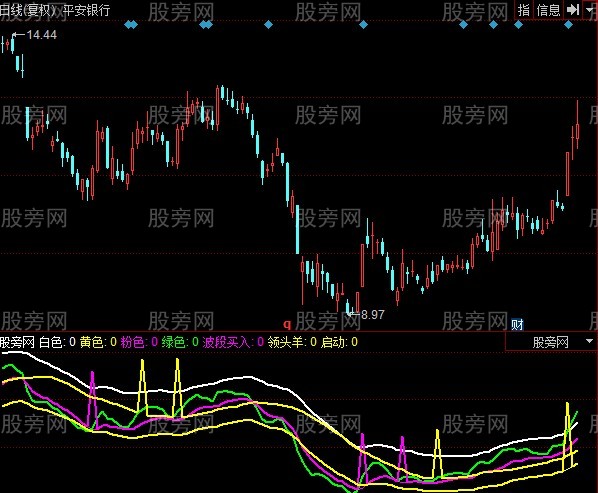
Task: Click the blue diamond marker below the 指 button
Action: pos(518,25)
